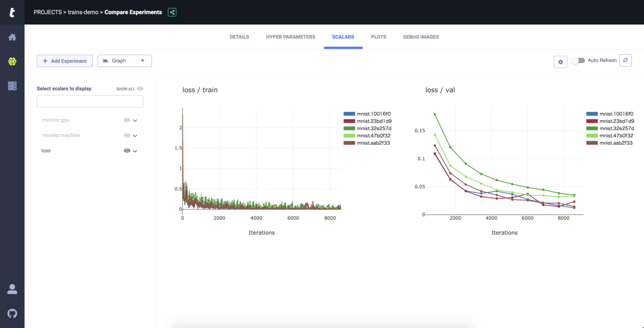Image resolution: width=644 pixels, height=328 pixels.
Task: Toggle mnist.47b0f32 in loss/val legend
Action: (610, 136)
